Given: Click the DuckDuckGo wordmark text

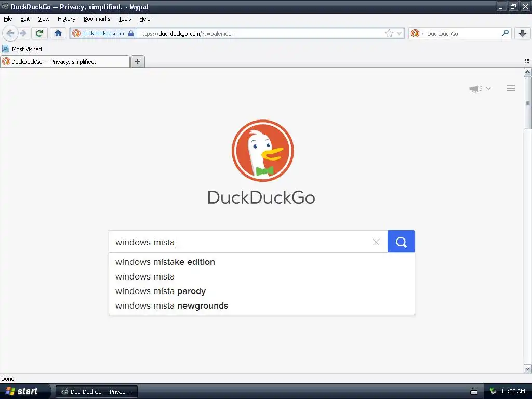Looking at the screenshot, I should [x=261, y=197].
